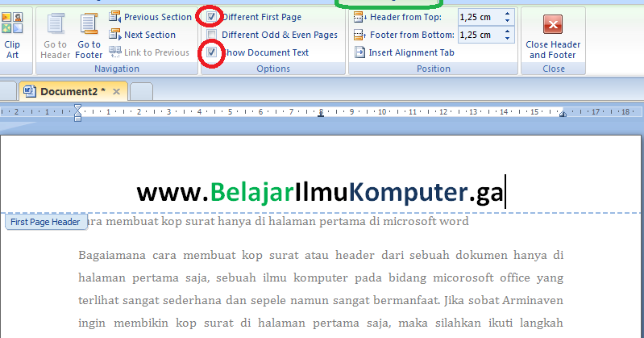Click Close Header and Footer button
The height and width of the screenshot is (338, 644).
tap(553, 36)
